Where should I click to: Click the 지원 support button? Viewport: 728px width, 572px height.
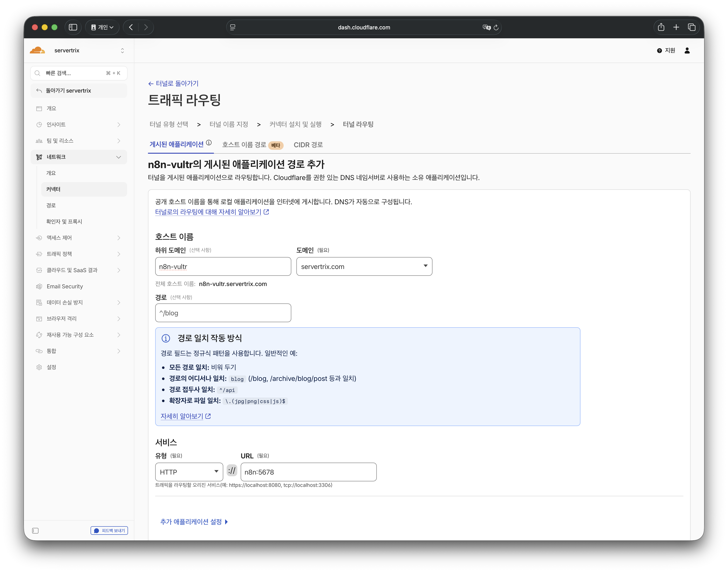click(x=666, y=50)
